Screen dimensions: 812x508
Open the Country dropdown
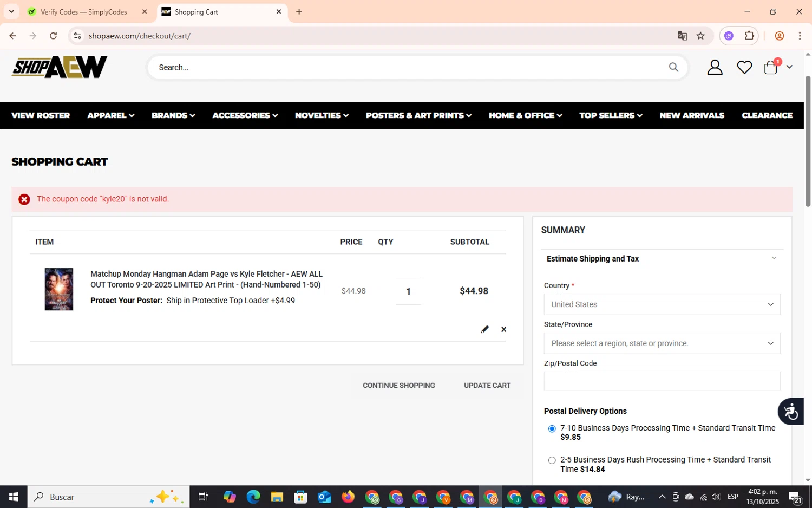point(662,304)
